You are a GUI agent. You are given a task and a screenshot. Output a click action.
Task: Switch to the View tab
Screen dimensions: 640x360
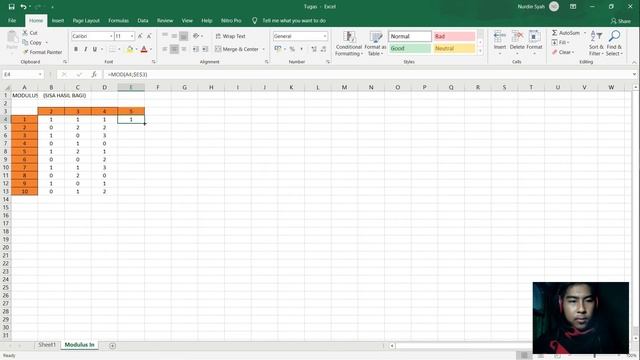[x=187, y=20]
